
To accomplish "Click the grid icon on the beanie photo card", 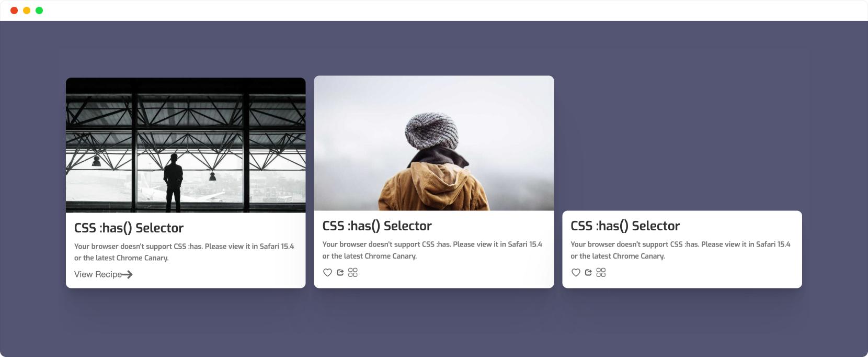I will tap(353, 272).
